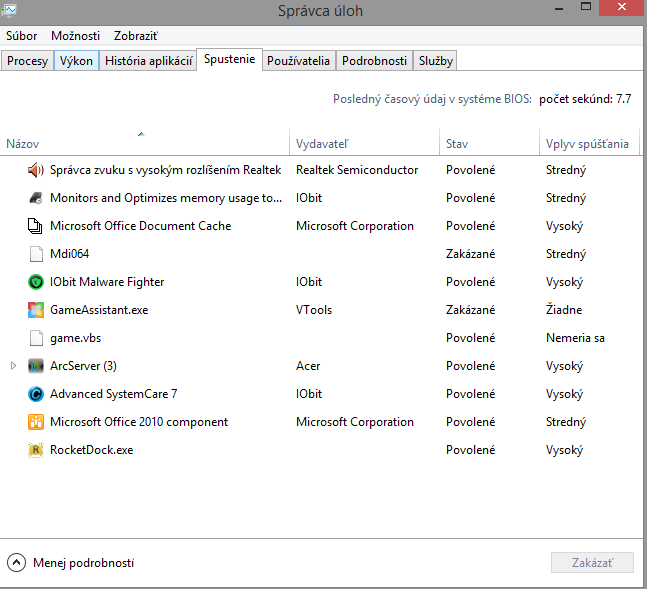Switch to the Výkon tab
The width and height of the screenshot is (647, 589).
pos(76,61)
